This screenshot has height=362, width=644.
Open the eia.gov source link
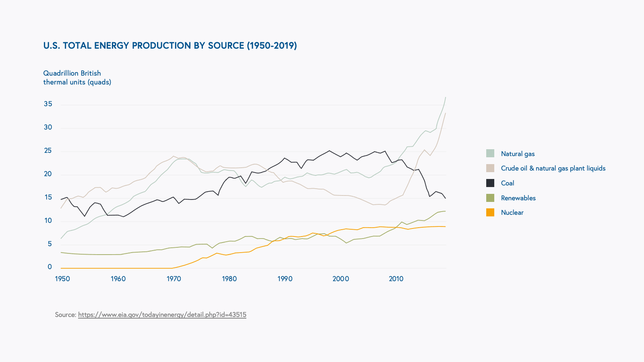(162, 315)
